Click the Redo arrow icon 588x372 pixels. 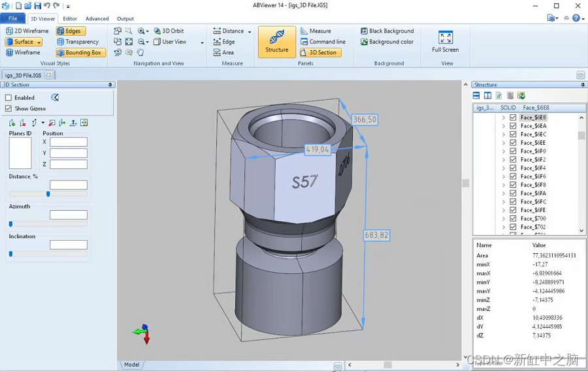56,6
